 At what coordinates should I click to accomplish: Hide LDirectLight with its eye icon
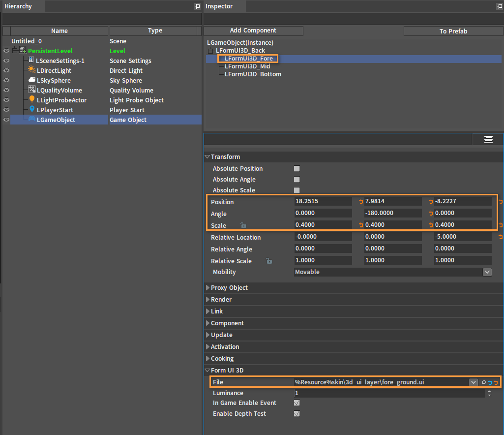click(x=6, y=70)
